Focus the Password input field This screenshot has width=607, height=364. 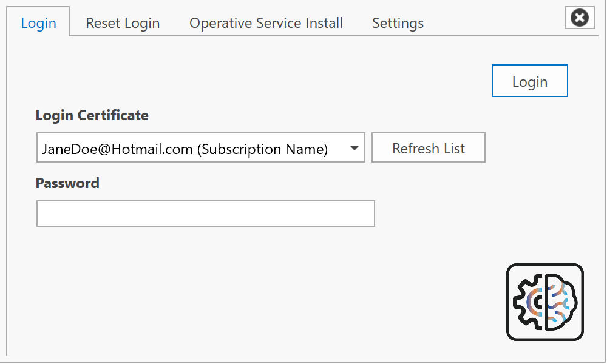pos(205,214)
